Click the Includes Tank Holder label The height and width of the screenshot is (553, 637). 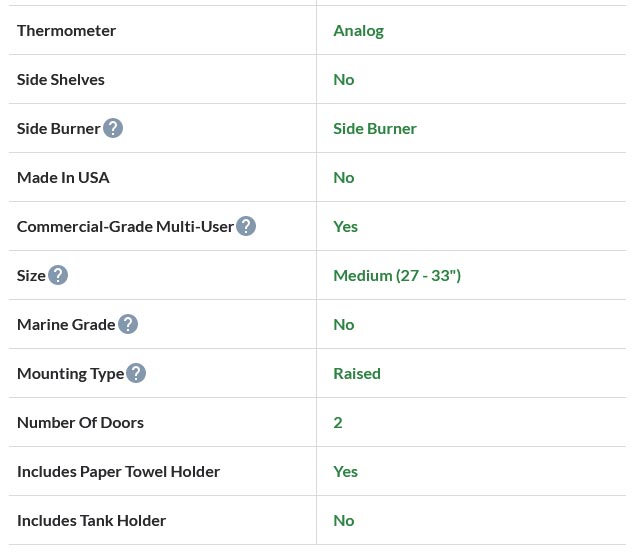[91, 520]
